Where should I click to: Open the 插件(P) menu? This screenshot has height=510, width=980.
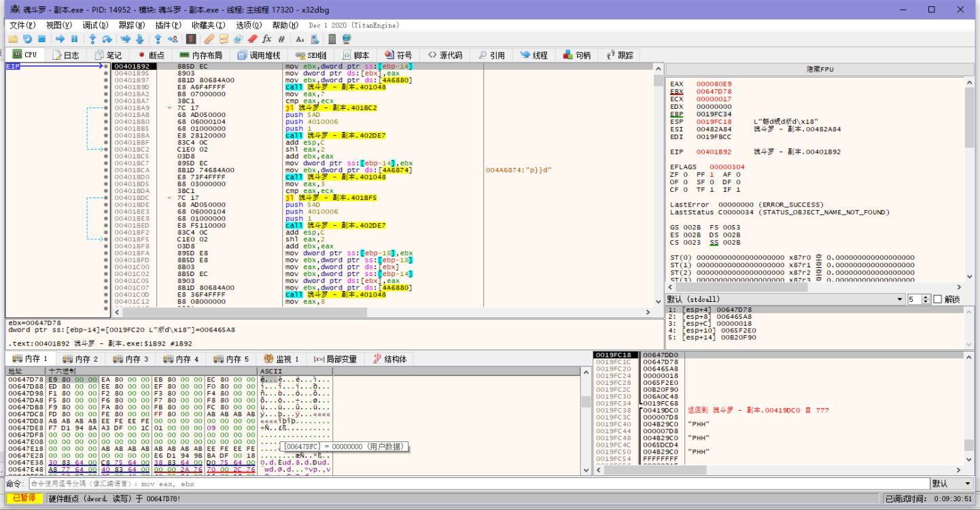[x=168, y=25]
